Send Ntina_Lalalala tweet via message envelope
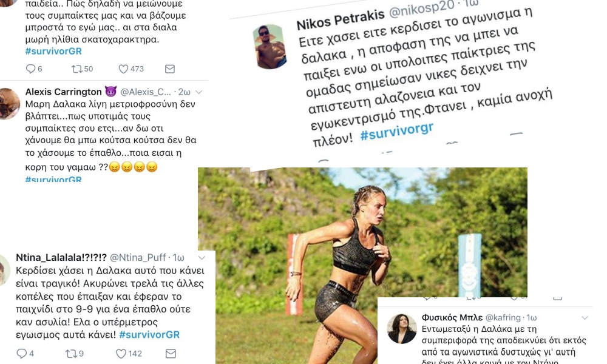The height and width of the screenshot is (364, 607). click(171, 353)
